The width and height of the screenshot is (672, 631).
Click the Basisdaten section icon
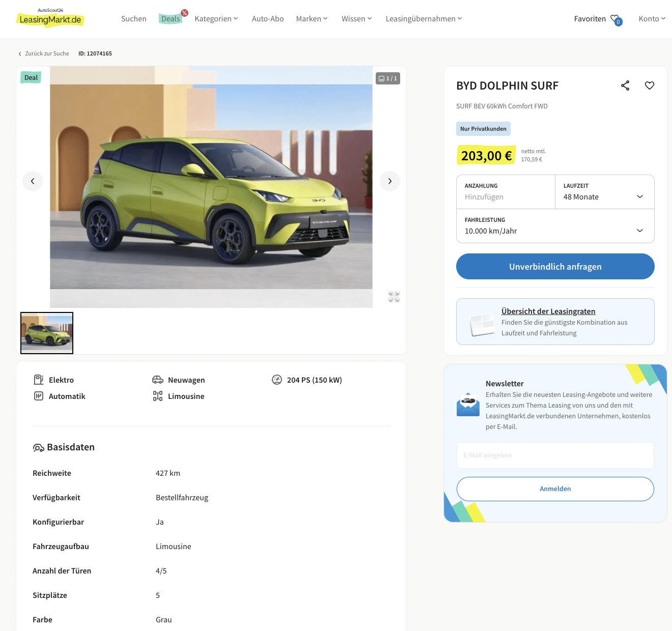(39, 448)
